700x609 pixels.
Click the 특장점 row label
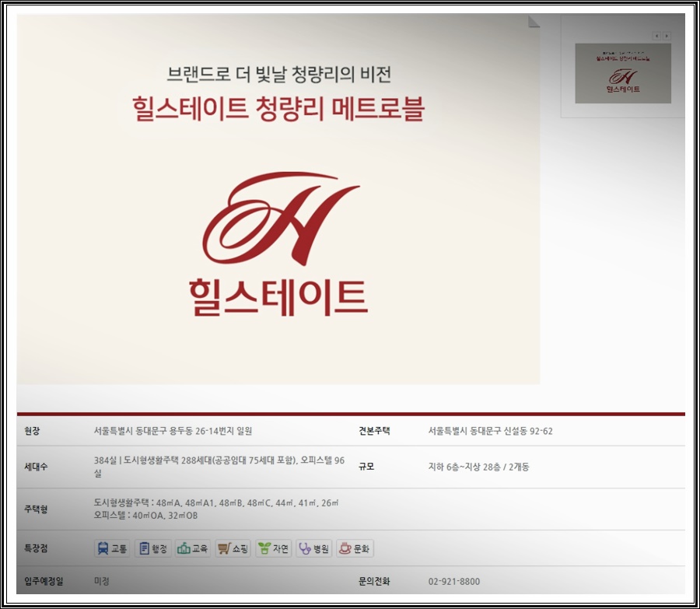click(36, 548)
